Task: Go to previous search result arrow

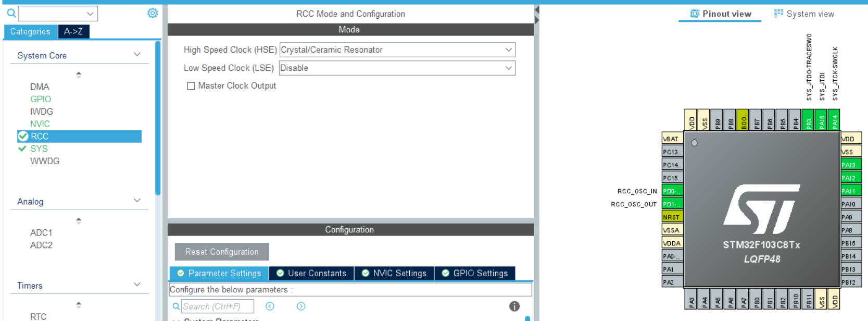Action: pos(270,306)
